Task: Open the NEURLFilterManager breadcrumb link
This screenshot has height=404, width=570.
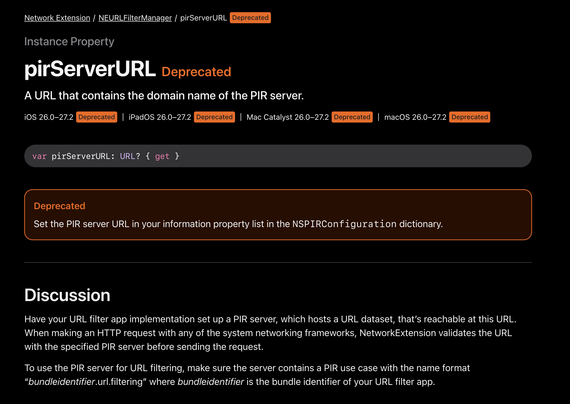Action: point(135,18)
